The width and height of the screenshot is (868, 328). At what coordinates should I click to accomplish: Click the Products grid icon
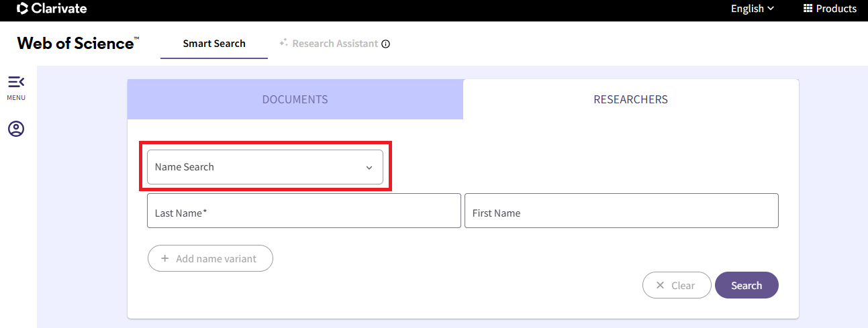808,9
